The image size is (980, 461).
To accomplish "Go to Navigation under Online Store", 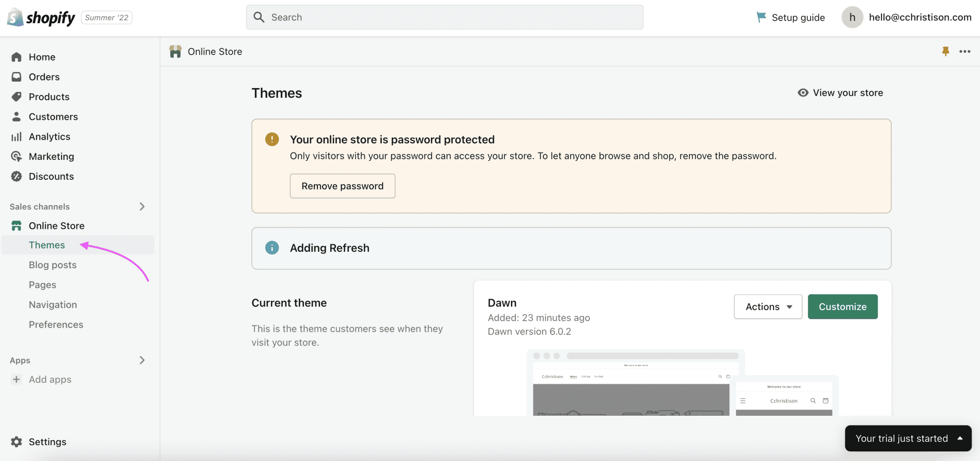I will pos(53,305).
